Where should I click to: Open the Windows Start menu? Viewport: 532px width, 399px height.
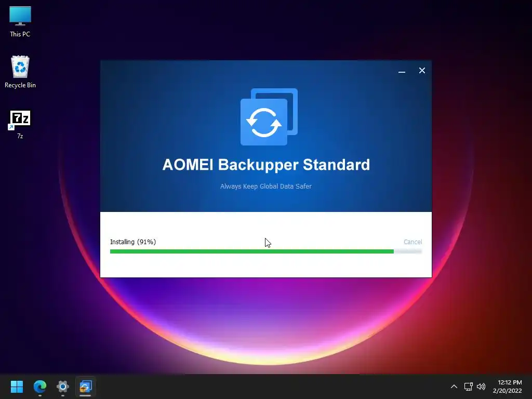click(17, 387)
